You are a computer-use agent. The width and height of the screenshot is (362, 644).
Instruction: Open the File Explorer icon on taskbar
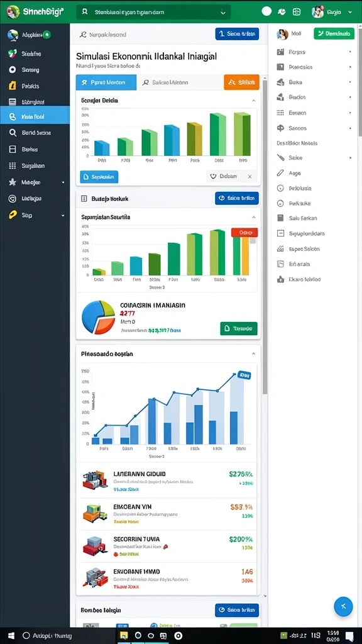pos(124,635)
